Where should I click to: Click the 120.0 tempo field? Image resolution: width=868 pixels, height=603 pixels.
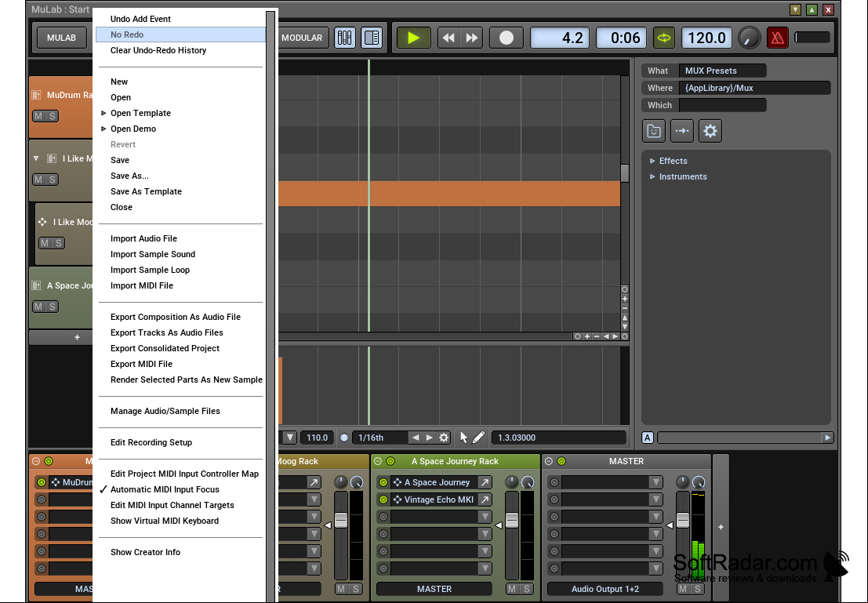pyautogui.click(x=706, y=38)
